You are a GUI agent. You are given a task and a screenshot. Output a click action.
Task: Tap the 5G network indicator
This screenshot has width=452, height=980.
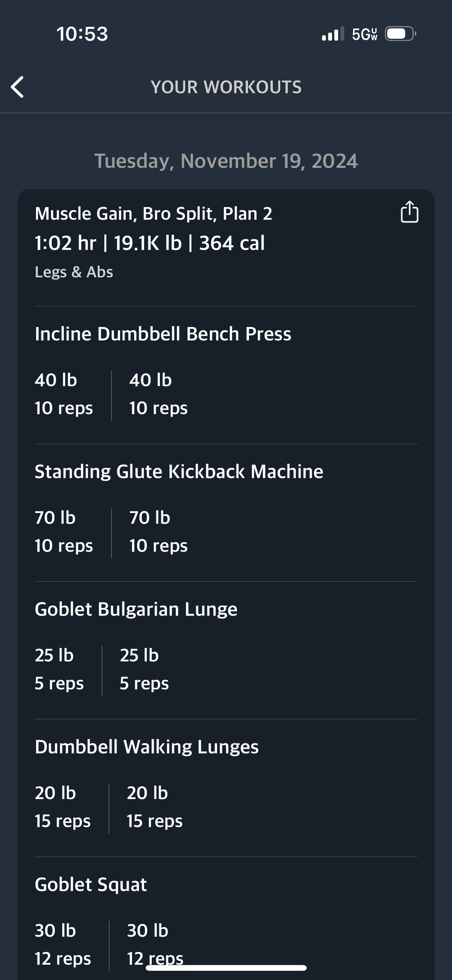pos(365,35)
